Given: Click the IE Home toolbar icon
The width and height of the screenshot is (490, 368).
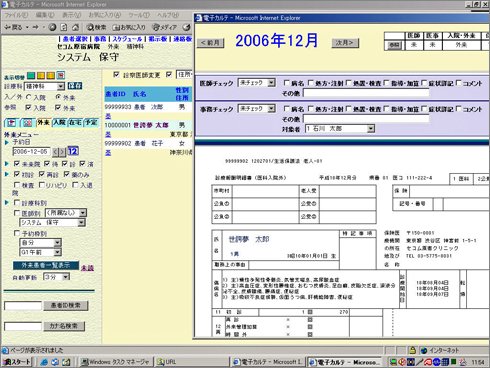Looking at the screenshot, I should [x=76, y=27].
